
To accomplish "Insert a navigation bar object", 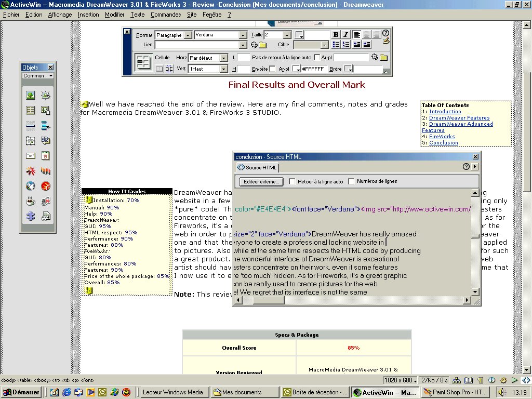I will tap(46, 126).
